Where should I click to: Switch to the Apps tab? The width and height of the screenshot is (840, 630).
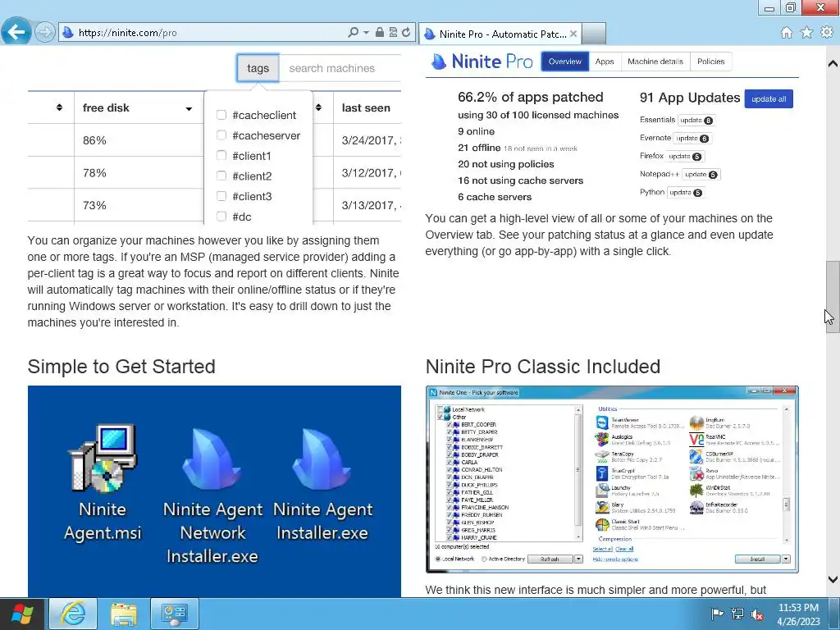[x=605, y=62]
